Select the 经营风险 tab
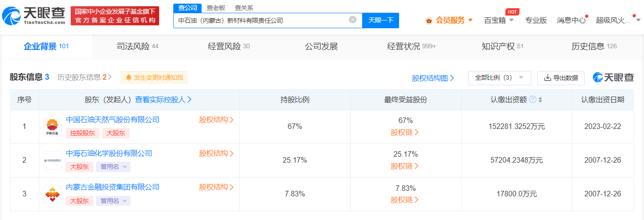The height and width of the screenshot is (220, 644). [229, 46]
